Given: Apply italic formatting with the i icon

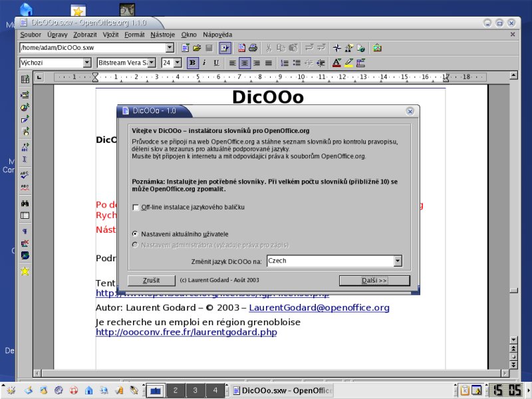Looking at the screenshot, I should point(204,63).
